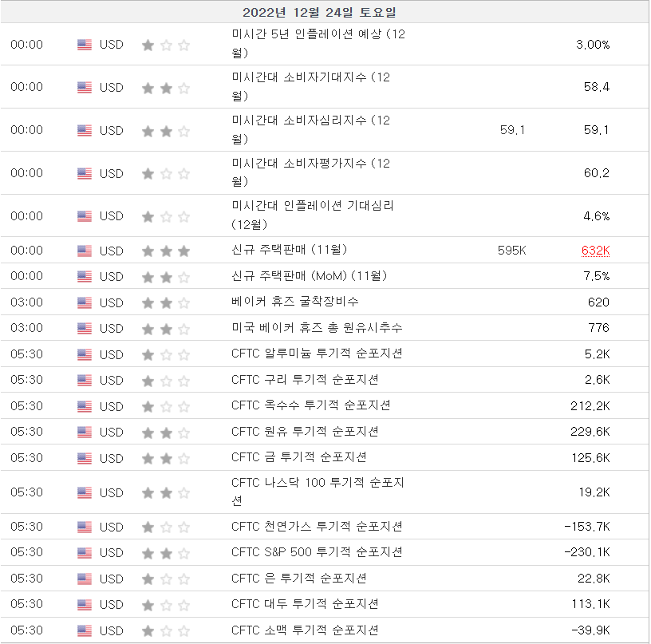Click the star rating for CFTC 금 투기적 순포지션
The height and width of the screenshot is (644, 651).
coord(166,458)
